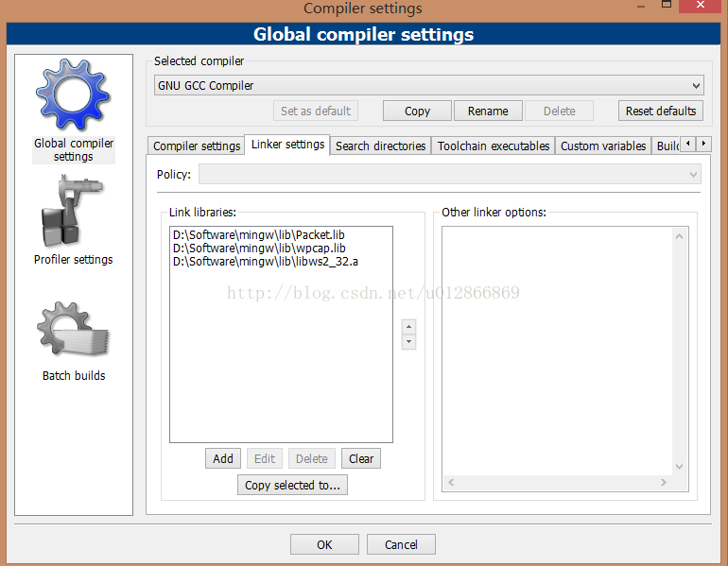This screenshot has height=566, width=728.
Task: Close the Compiler settings window
Action: coord(701,6)
